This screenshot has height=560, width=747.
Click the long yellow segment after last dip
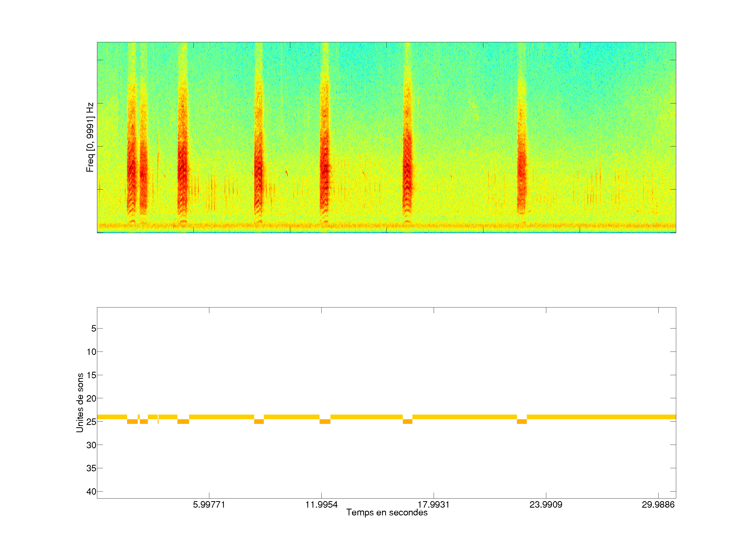tap(601, 417)
